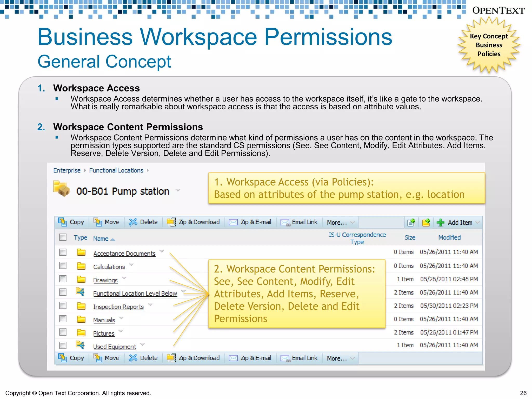Check the Used Equipment row checkbox
The height and width of the screenshot is (399, 532).
pos(63,345)
